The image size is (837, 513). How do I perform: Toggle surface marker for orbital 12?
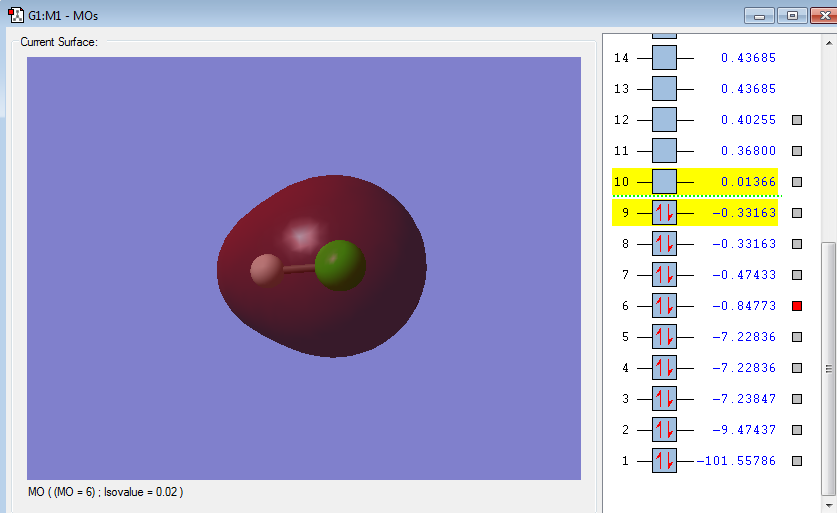(x=797, y=120)
